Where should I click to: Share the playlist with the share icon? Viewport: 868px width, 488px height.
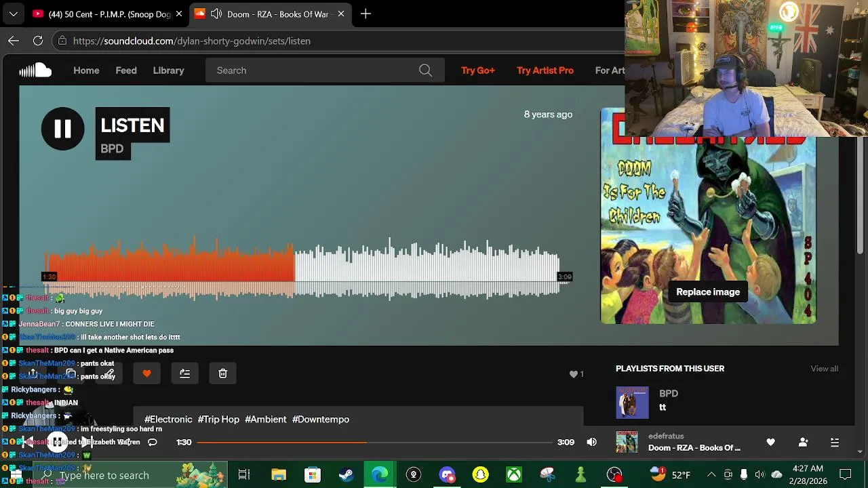[x=33, y=373]
